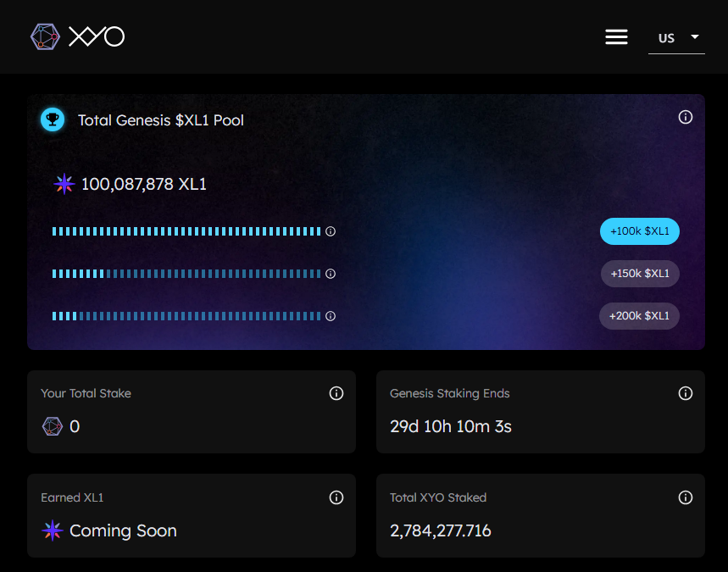Click the trophy icon beside pool title
Image resolution: width=728 pixels, height=572 pixels.
click(x=53, y=119)
